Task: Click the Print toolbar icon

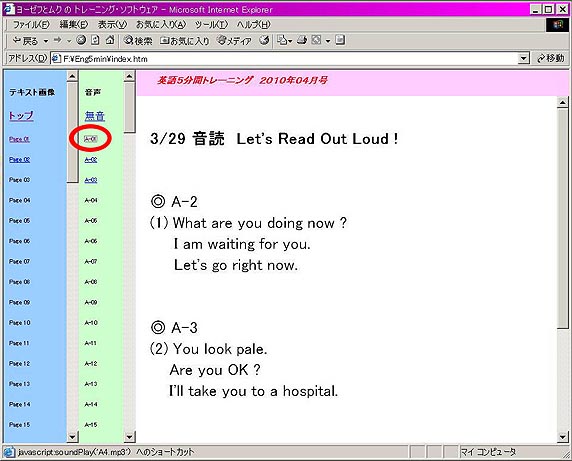Action: coord(302,40)
